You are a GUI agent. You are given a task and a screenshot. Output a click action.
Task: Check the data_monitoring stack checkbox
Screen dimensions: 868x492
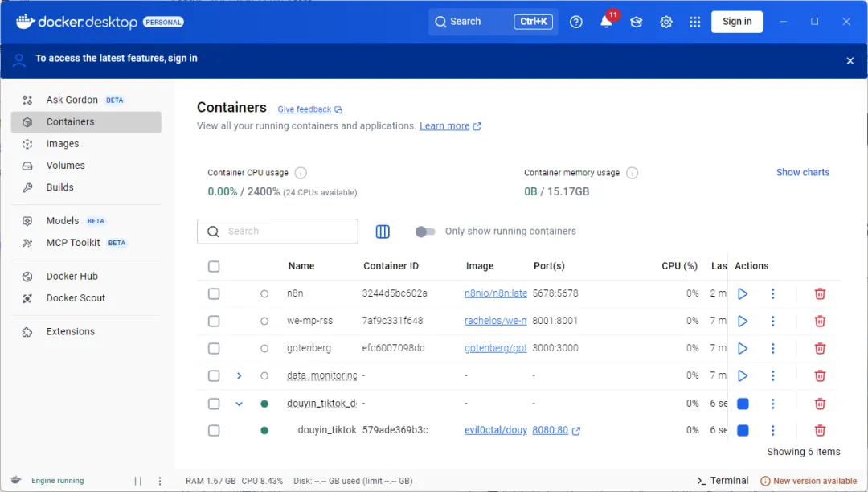coord(214,375)
